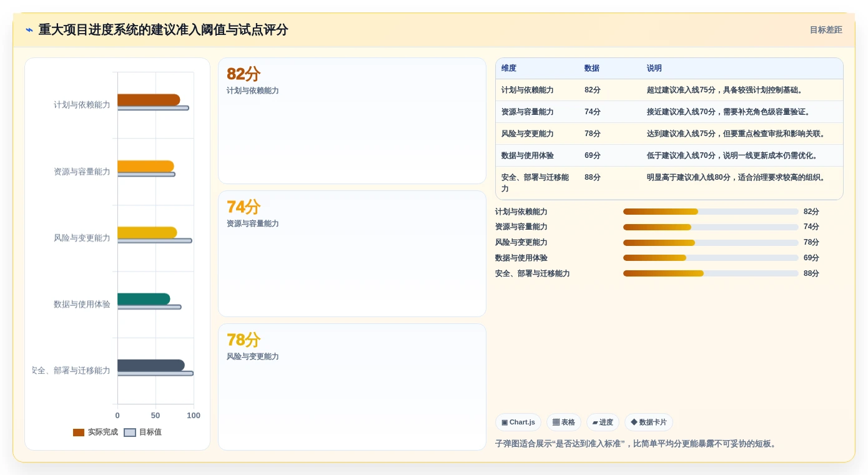Click description 超过建议准入线75分
Screen dimensions: 868x475
click(x=725, y=90)
